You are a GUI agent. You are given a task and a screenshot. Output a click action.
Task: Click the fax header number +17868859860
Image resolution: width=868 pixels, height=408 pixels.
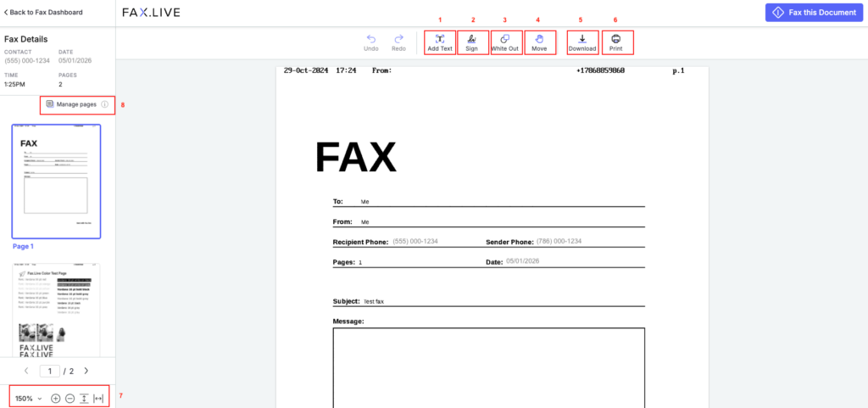click(601, 71)
